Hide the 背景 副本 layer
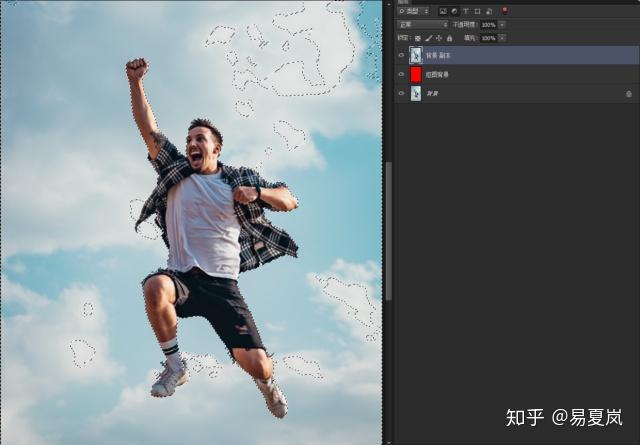 tap(401, 55)
